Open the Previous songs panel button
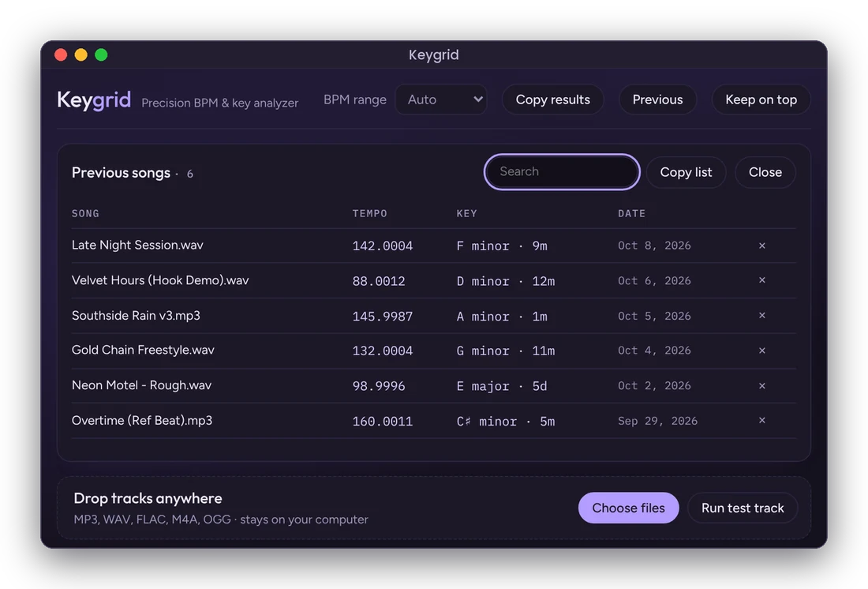 [x=657, y=99]
